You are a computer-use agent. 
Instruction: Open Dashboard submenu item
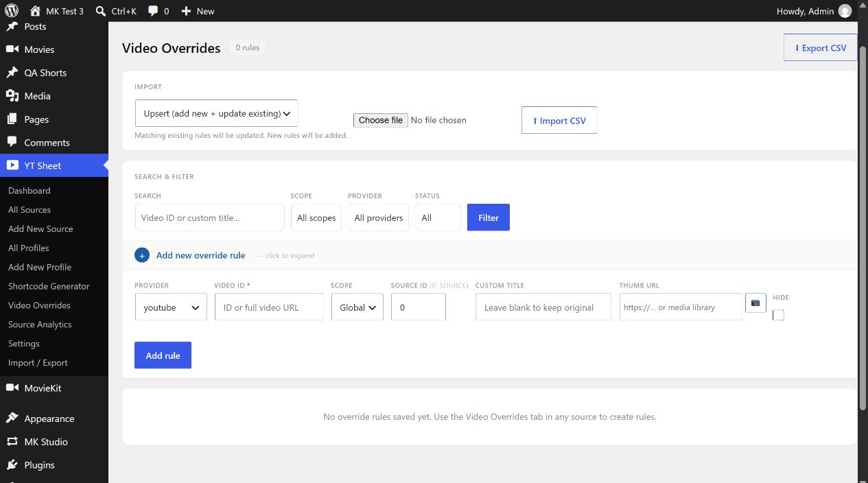30,191
